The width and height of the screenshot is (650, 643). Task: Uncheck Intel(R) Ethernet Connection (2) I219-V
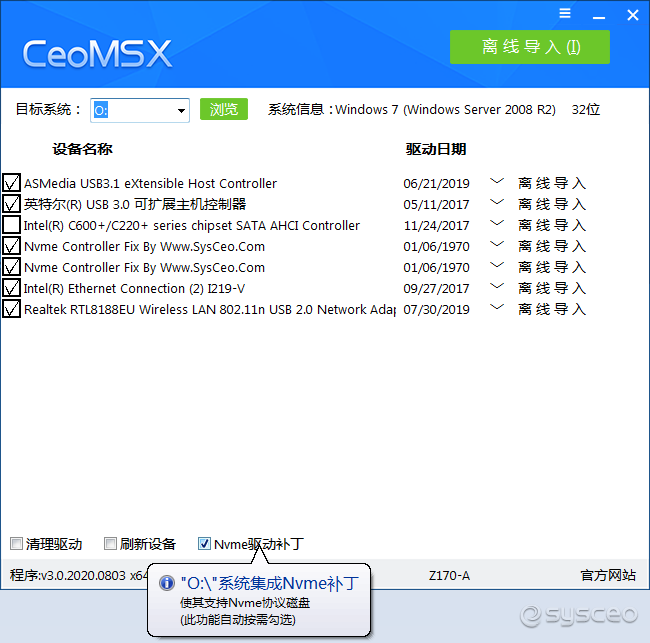tap(12, 288)
